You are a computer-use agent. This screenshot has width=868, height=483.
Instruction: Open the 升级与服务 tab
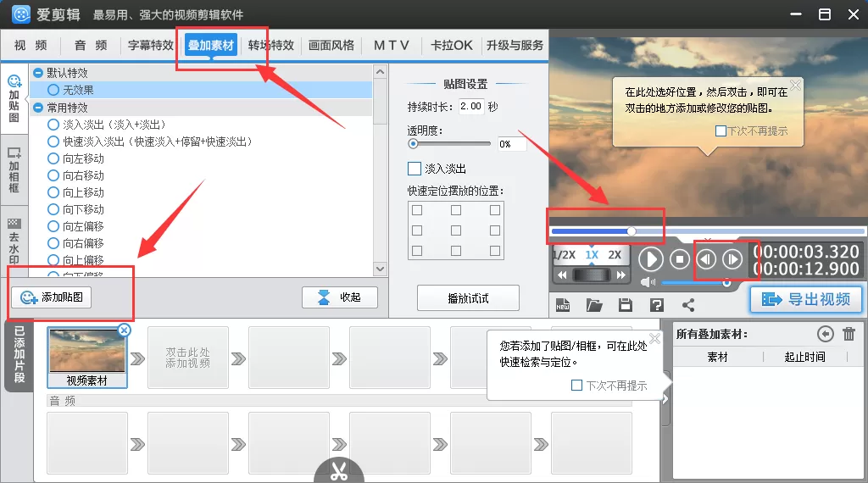[x=515, y=46]
